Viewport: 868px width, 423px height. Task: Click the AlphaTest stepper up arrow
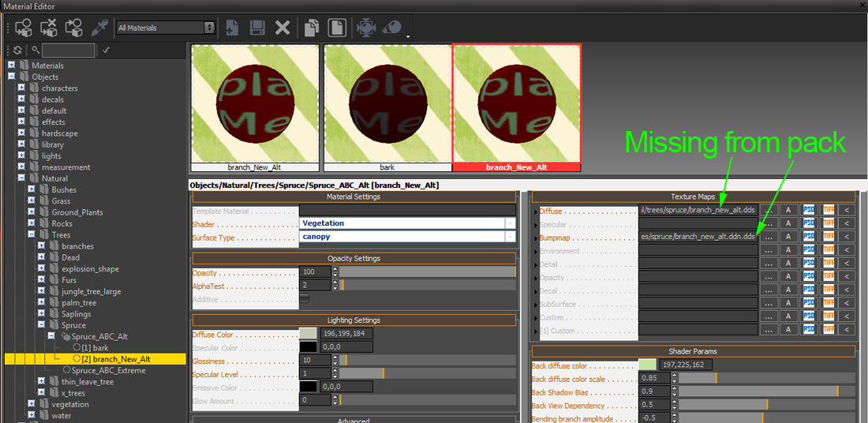tap(335, 283)
